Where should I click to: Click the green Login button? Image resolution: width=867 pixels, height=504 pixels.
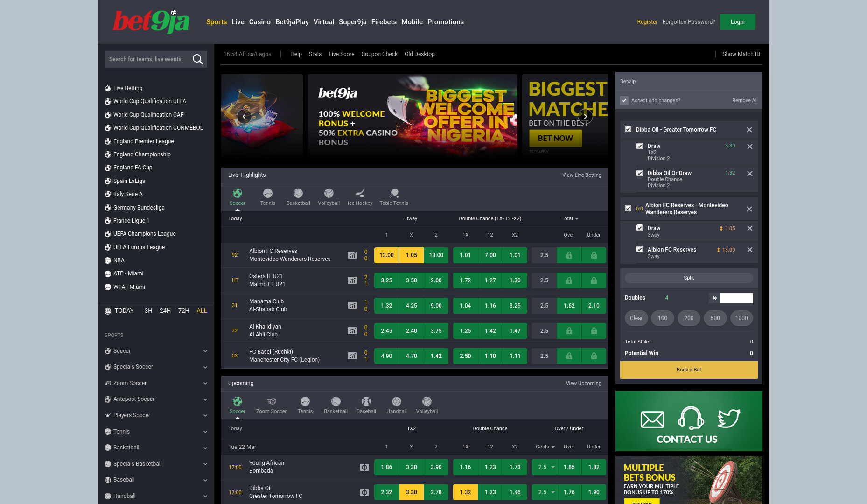tap(738, 22)
